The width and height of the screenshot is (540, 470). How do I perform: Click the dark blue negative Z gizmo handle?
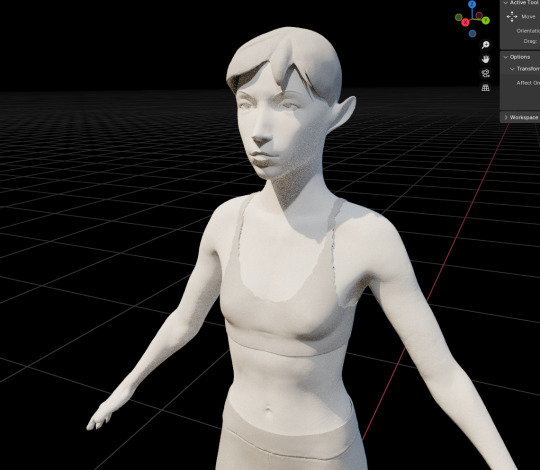(472, 33)
